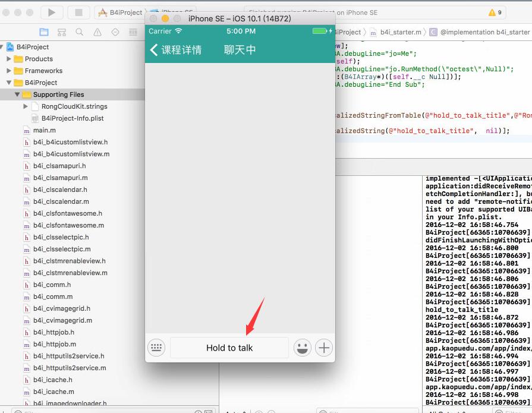The image size is (532, 413).
Task: Open b4i_clscalendar.h
Action: 60,190
